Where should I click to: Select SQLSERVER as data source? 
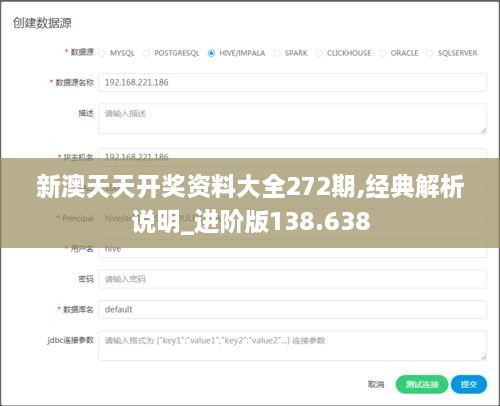[x=430, y=53]
